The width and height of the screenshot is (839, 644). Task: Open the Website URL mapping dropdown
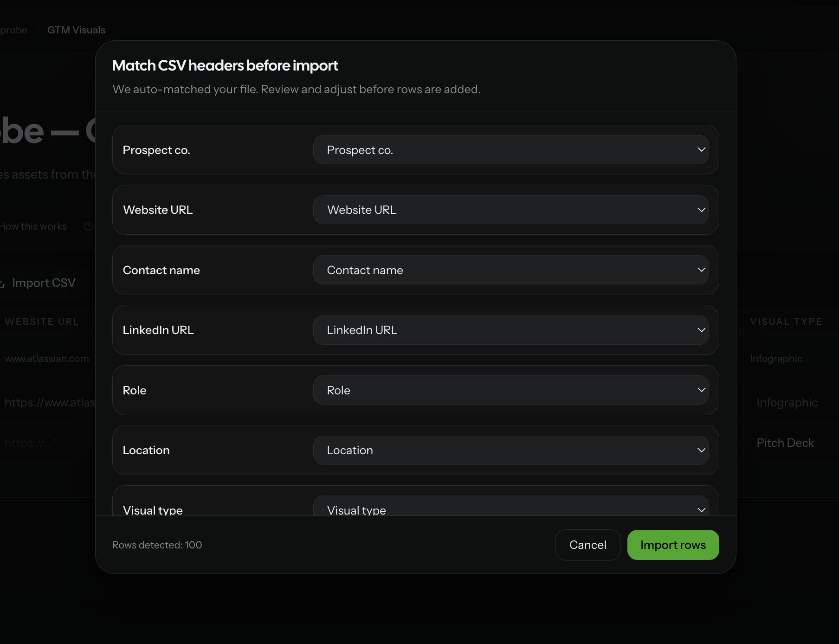click(511, 210)
